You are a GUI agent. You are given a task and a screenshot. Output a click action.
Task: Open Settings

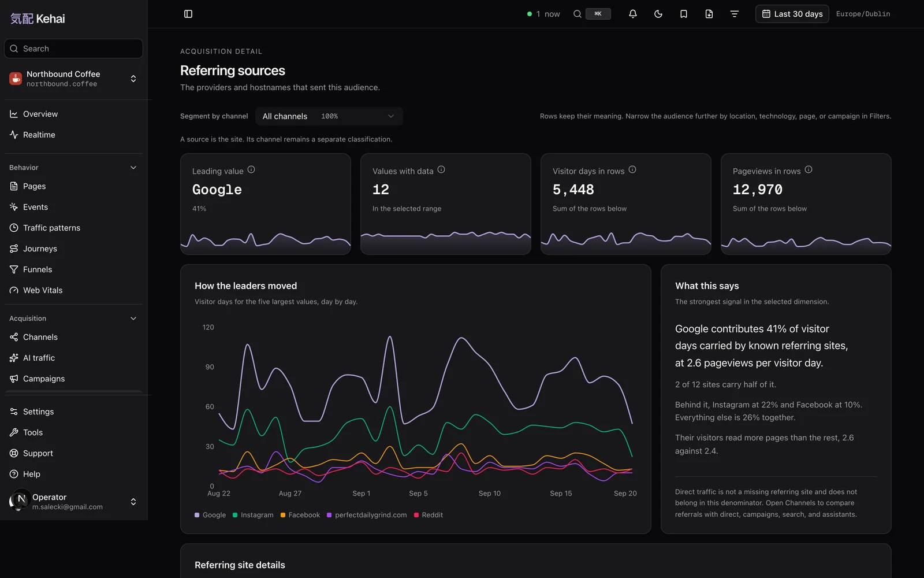pyautogui.click(x=73, y=412)
